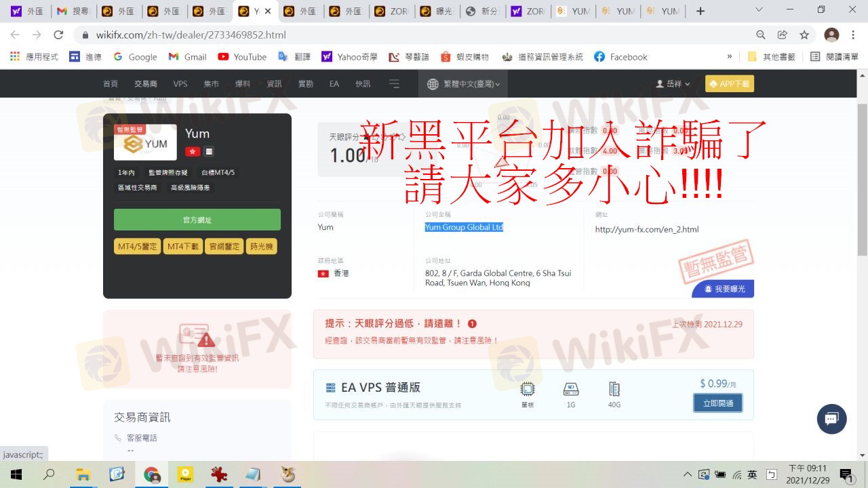Click the MT4下載 yellow button

tap(183, 247)
